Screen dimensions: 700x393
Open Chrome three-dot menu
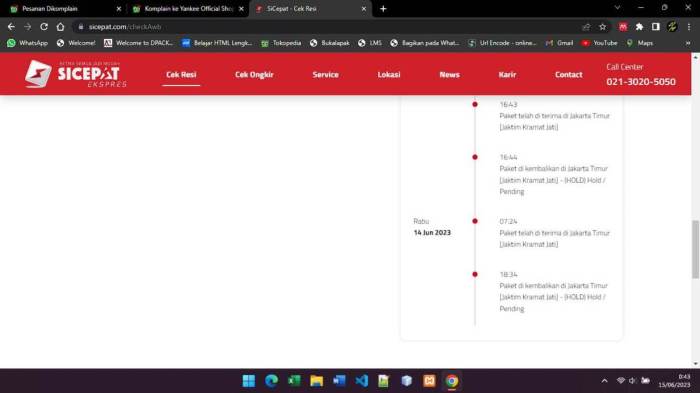[689, 27]
